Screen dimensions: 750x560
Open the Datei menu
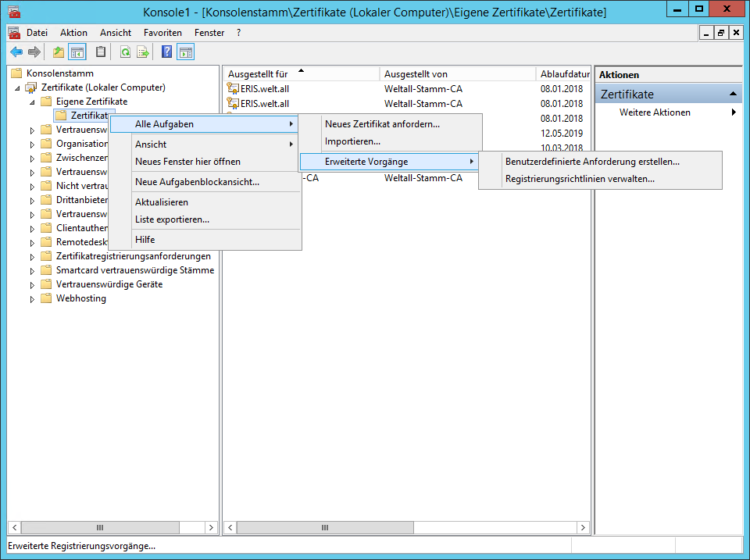(37, 33)
